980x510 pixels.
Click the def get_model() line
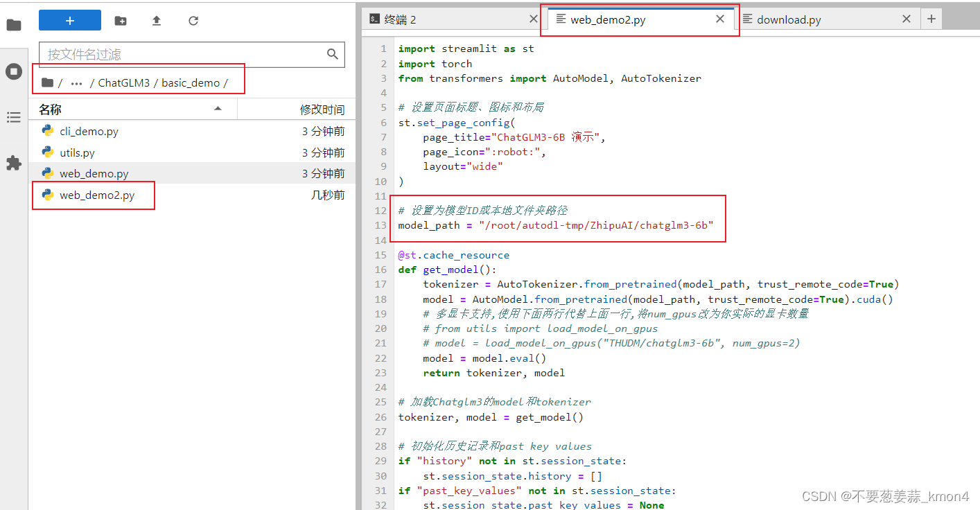click(448, 270)
